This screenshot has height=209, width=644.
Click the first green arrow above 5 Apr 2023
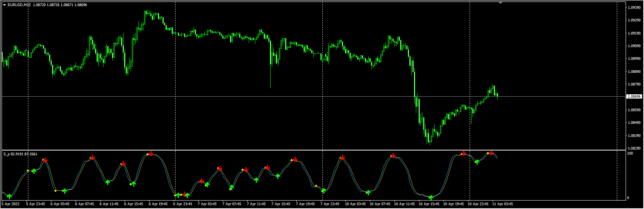(x=10, y=196)
